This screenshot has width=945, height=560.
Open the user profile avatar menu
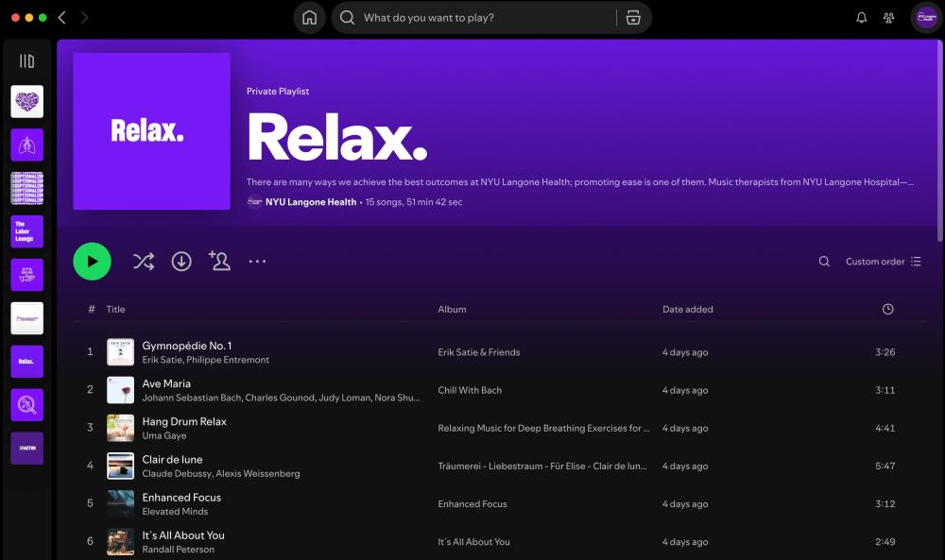(x=925, y=18)
